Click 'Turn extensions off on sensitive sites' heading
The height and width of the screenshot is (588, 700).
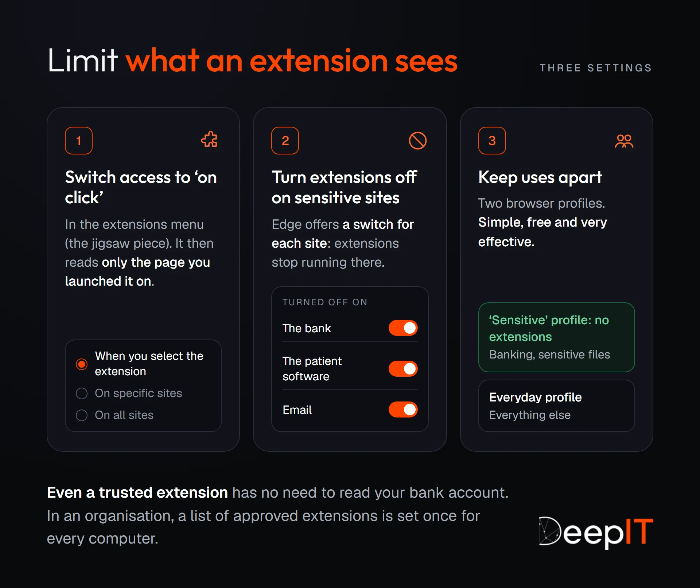click(x=344, y=187)
